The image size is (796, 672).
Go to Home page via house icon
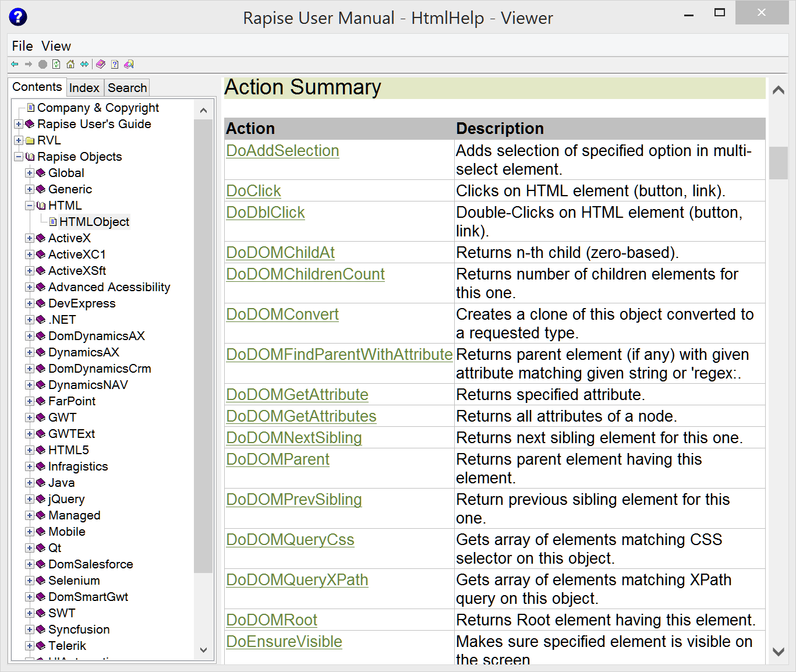pos(70,65)
